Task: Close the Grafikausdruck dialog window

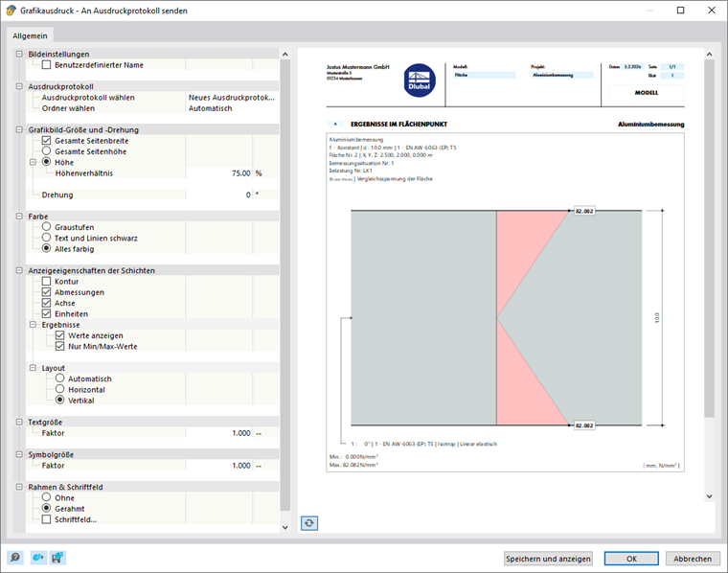Action: pos(712,11)
